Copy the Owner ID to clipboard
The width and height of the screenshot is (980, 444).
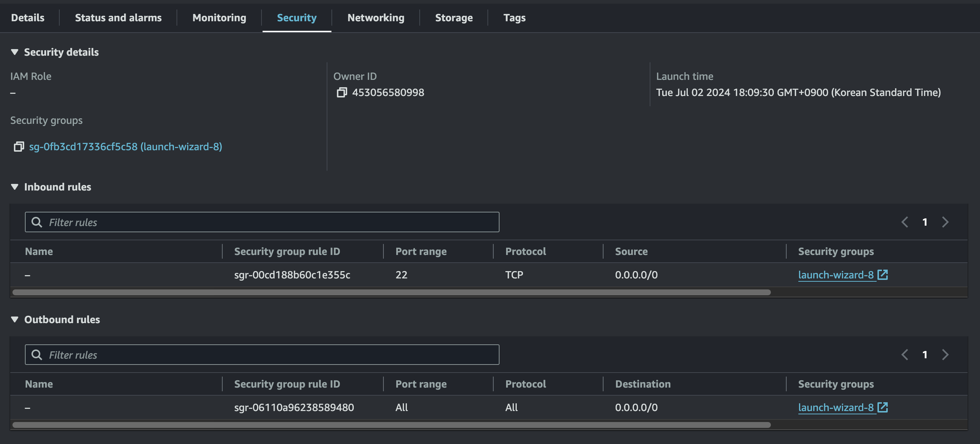point(343,92)
